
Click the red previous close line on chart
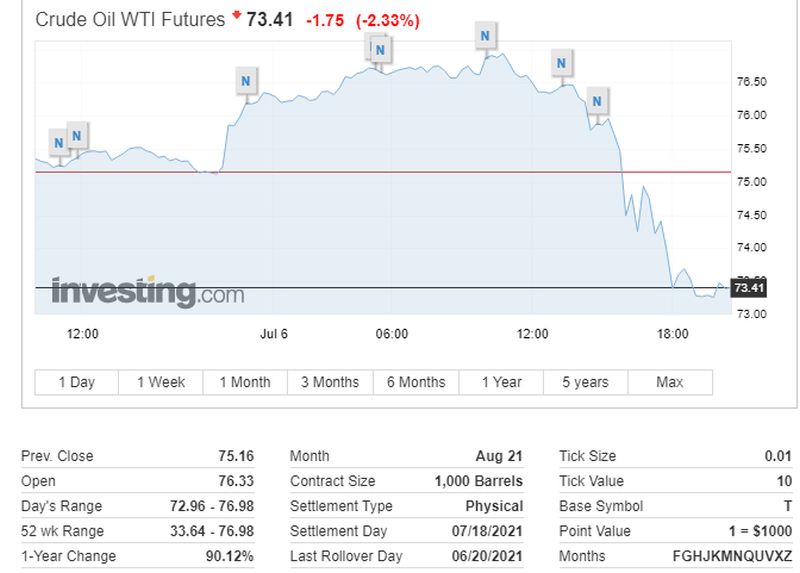pos(383,172)
